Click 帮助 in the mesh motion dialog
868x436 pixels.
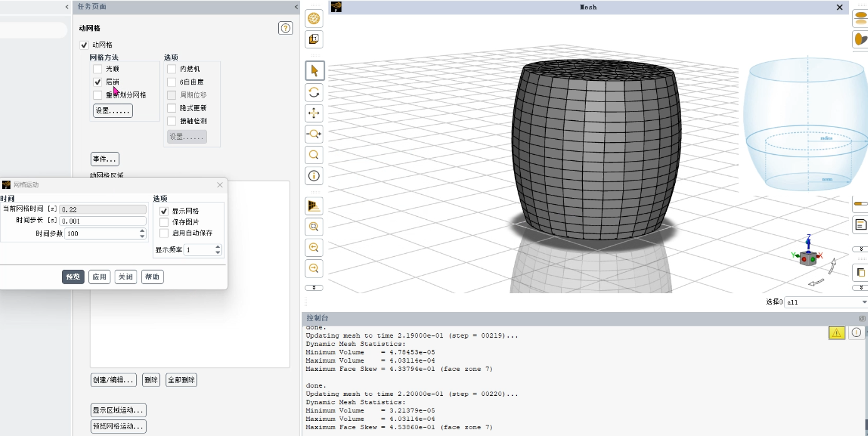[x=152, y=277]
